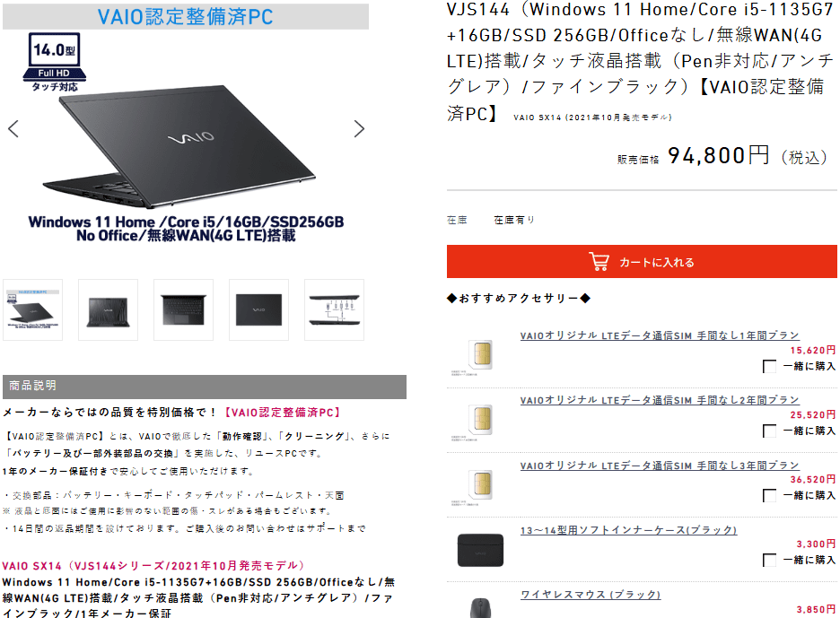Click the 2年間プラン SIM card image

(x=480, y=420)
